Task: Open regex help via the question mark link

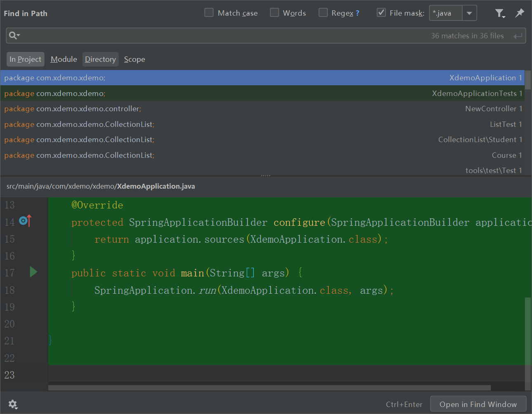Action: (x=357, y=12)
